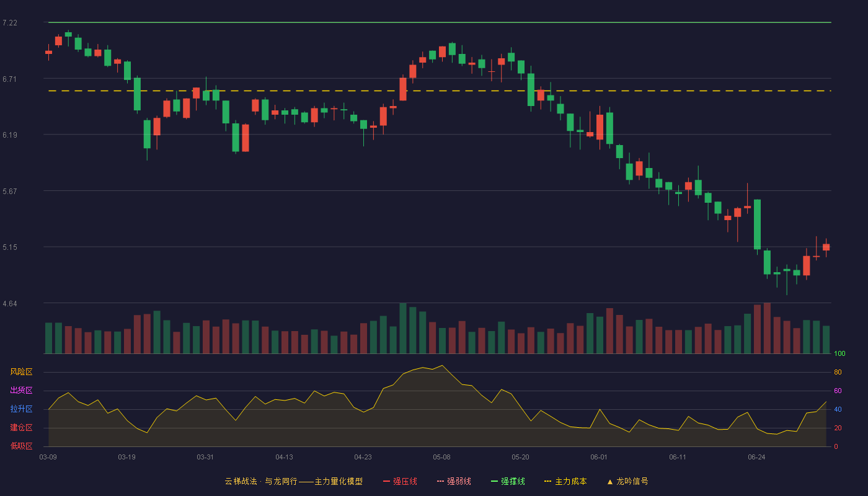Screen dimensions: 868x496
Task: Toggle the 强弱线 legend item
Action: 454,481
